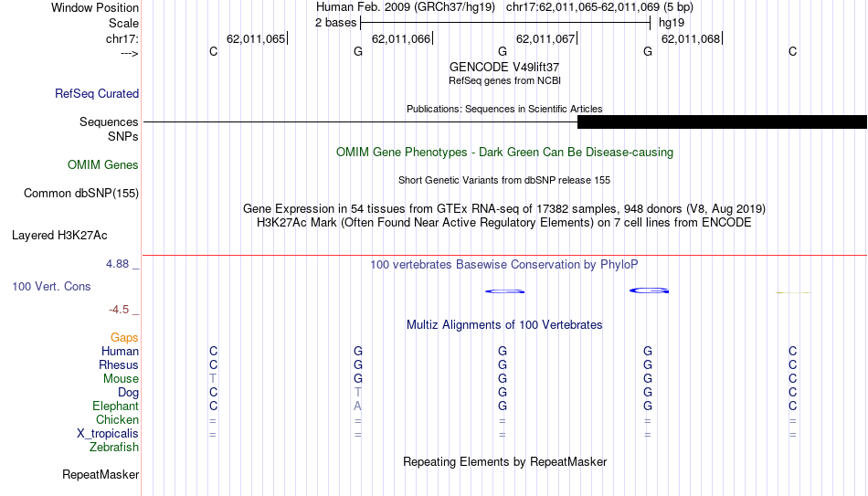Image resolution: width=868 pixels, height=496 pixels.
Task: Click the RefSeq Curated track label
Action: 97,93
